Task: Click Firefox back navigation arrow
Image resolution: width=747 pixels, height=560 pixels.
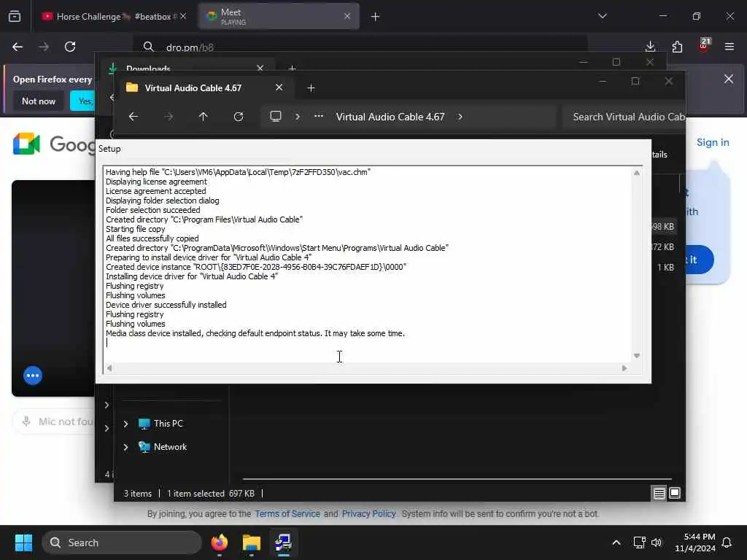Action: [18, 47]
